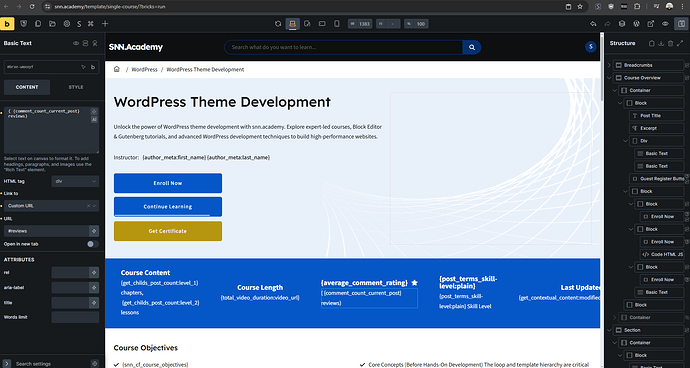The width and height of the screenshot is (690, 368).
Task: Click the home icon in the breadcrumbs
Action: coord(117,69)
